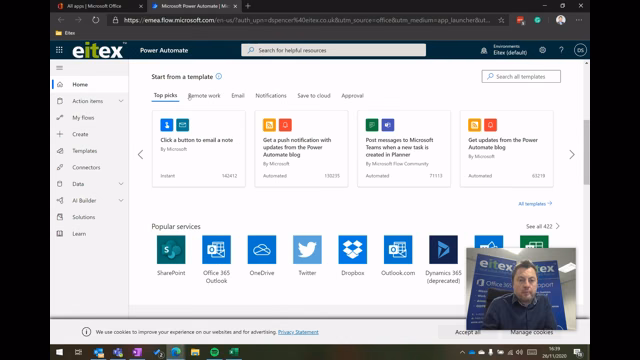Screen dimensions: 640x360
Task: Expand the AI Builder menu chevron
Action: click(121, 200)
